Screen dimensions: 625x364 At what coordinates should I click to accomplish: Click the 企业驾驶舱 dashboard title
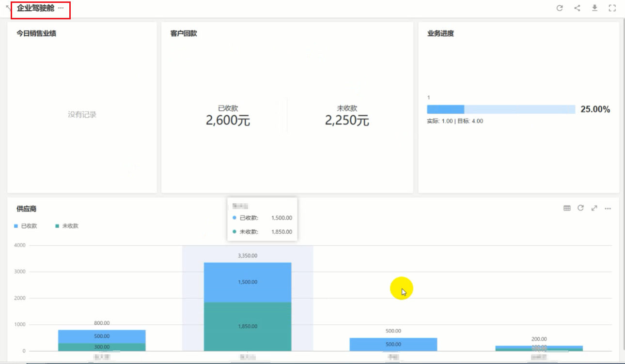35,8
